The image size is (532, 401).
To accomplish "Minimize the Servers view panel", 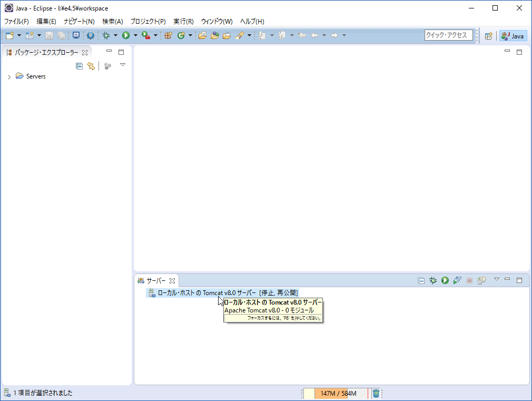I will 507,279.
